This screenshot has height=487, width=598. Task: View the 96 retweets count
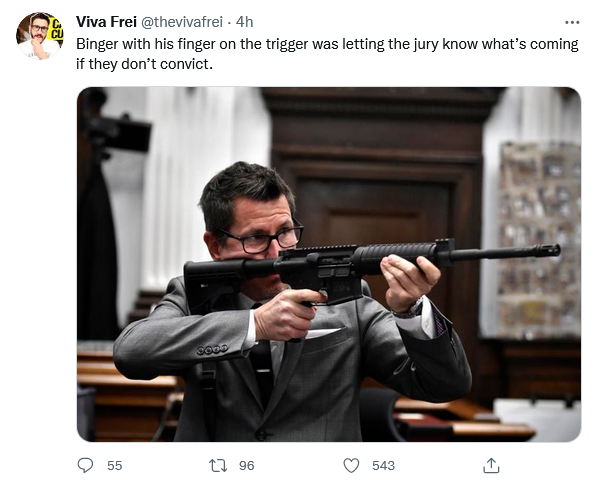coord(247,466)
